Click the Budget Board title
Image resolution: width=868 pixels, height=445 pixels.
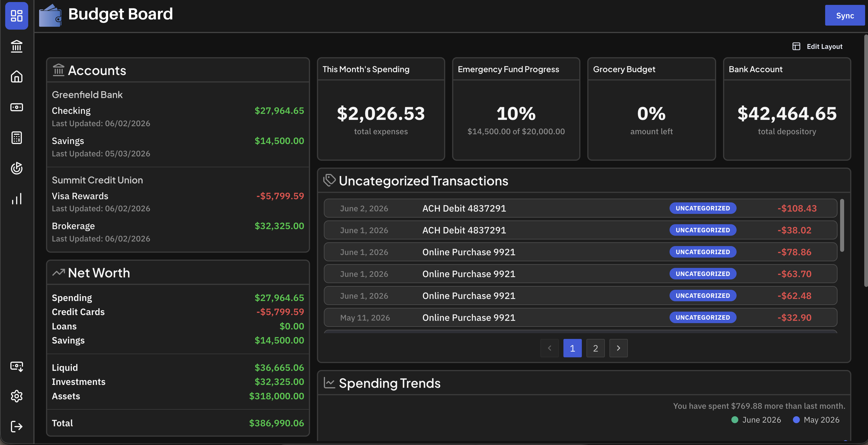coord(120,14)
